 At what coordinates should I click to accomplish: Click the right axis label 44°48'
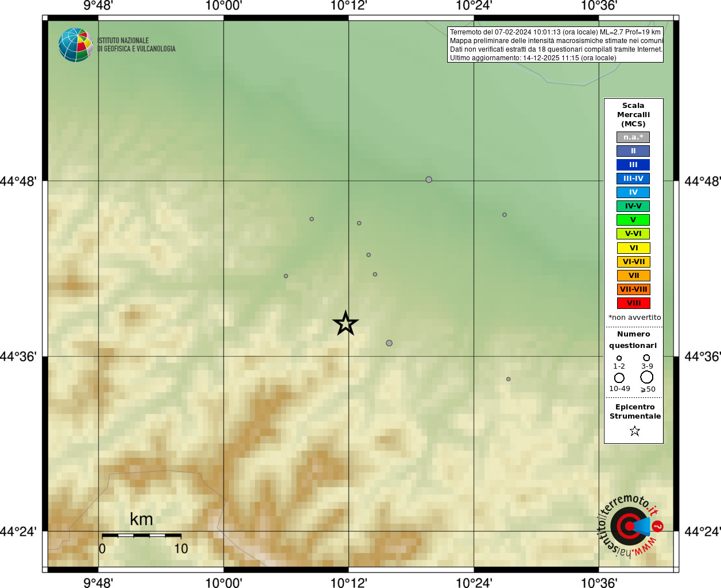coord(703,181)
